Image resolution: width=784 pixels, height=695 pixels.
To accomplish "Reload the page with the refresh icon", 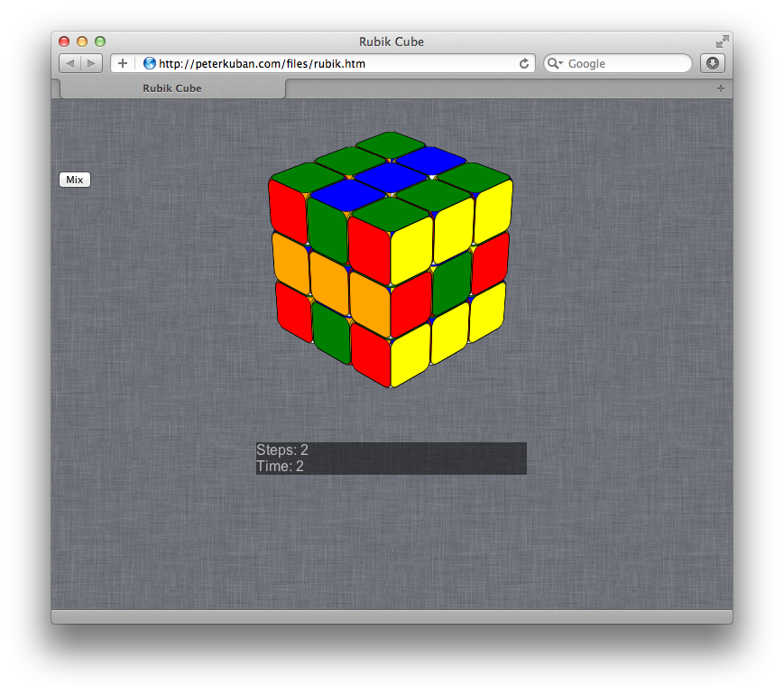I will 524,63.
